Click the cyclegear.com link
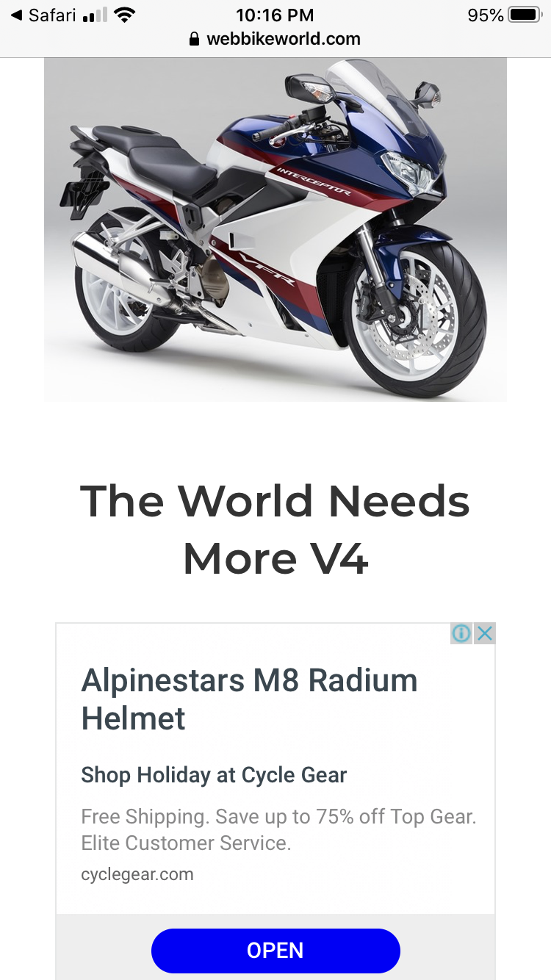Image resolution: width=551 pixels, height=980 pixels. point(137,874)
